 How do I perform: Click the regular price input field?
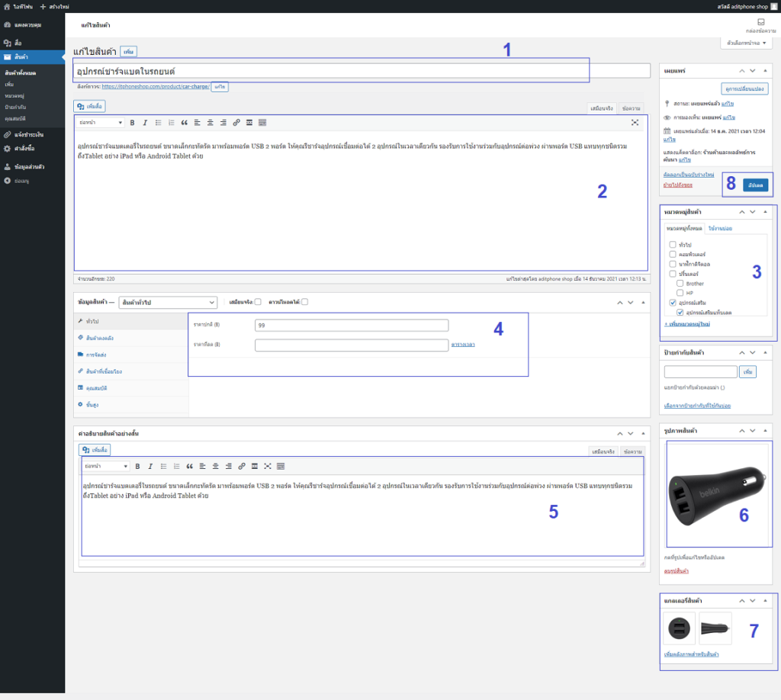[352, 326]
